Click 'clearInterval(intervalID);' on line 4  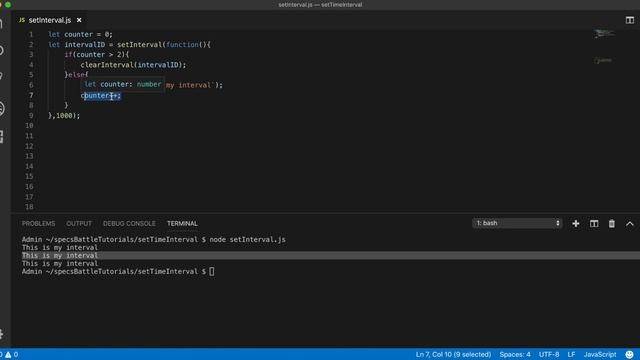133,65
